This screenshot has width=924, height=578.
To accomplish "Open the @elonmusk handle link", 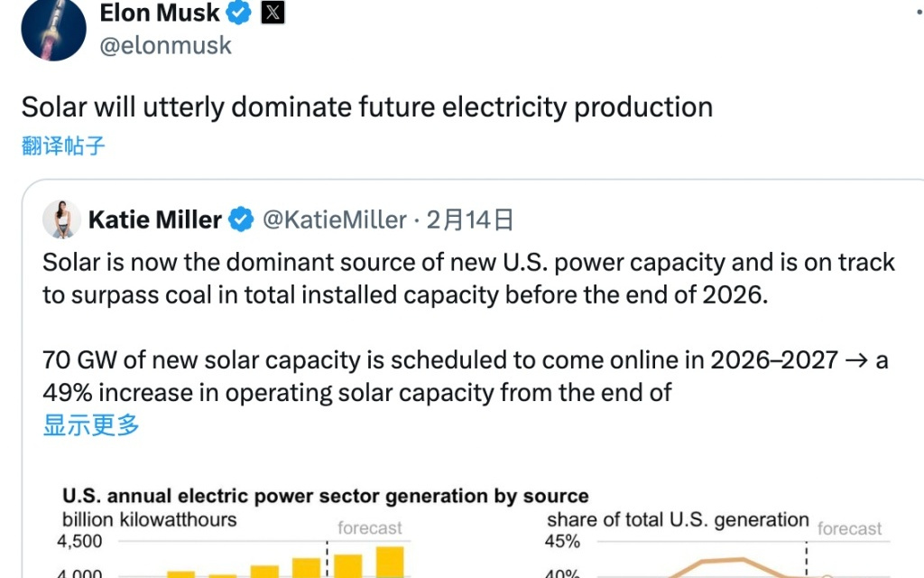I will tap(165, 45).
